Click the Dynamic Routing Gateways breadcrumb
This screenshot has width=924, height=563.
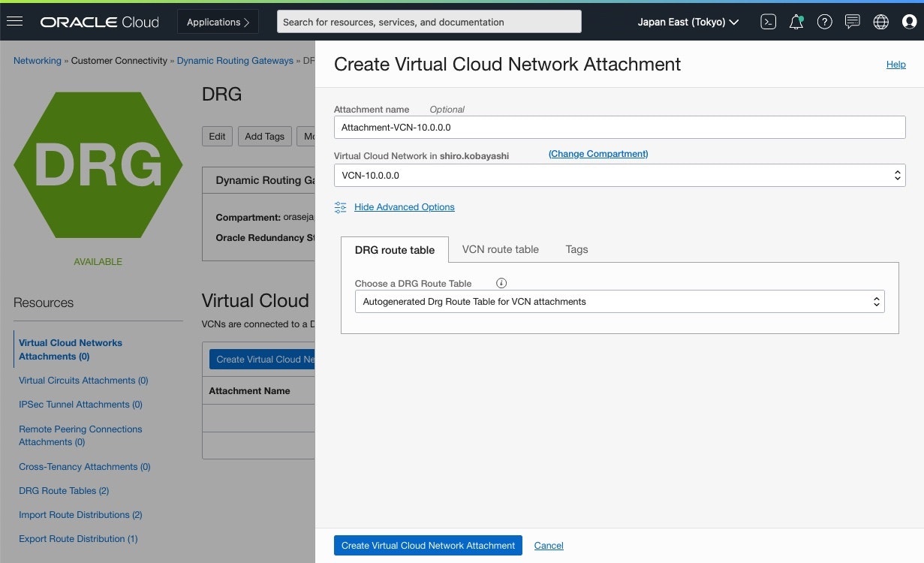(235, 61)
